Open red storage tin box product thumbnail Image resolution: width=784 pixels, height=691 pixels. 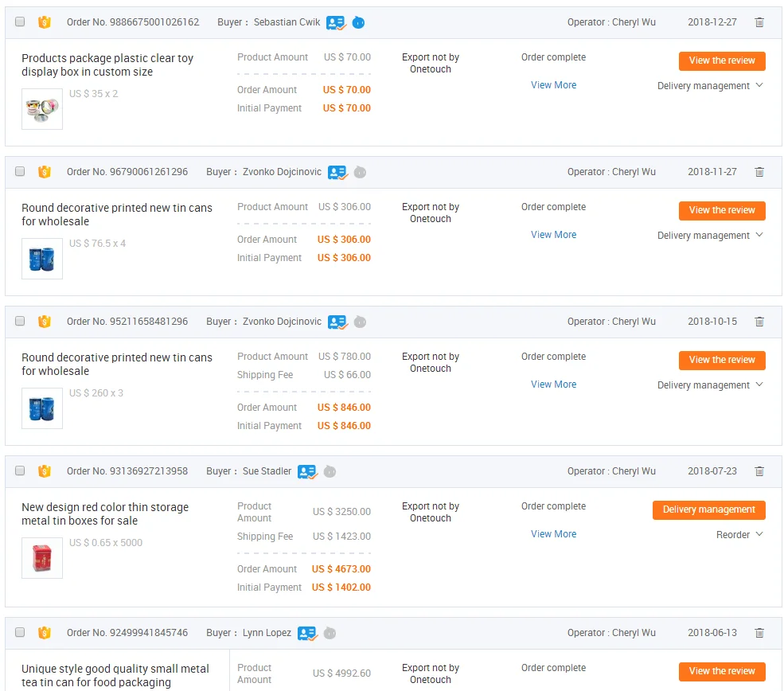[x=42, y=558]
